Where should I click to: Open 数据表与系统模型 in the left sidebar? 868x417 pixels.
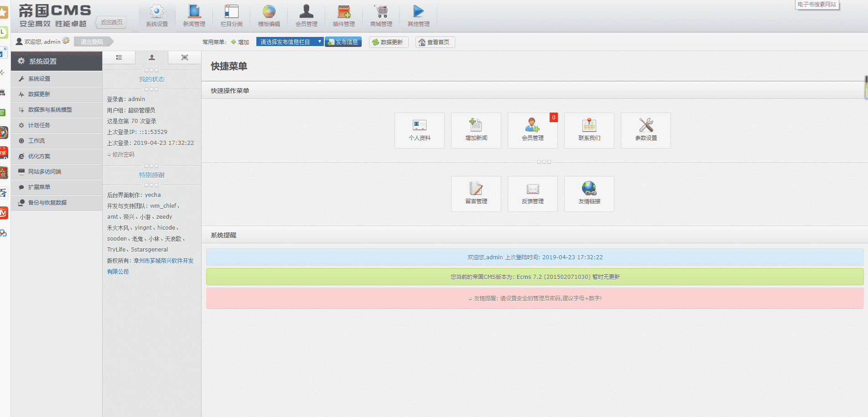coord(57,110)
